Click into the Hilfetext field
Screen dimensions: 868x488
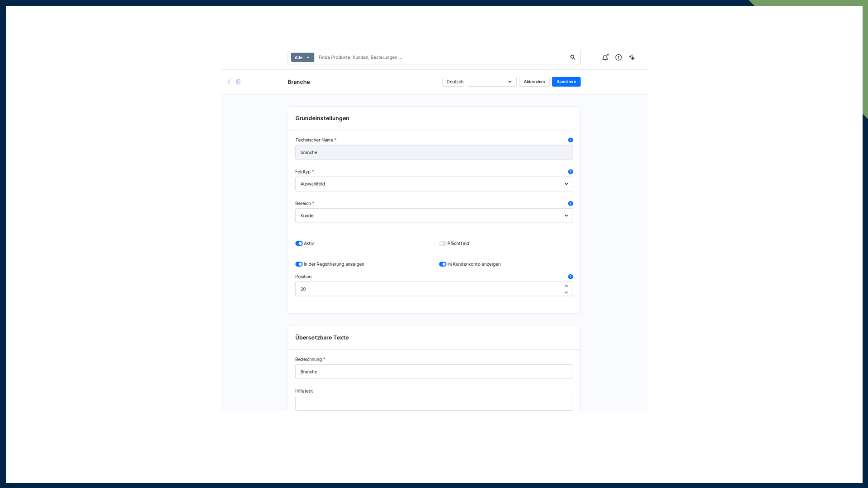[434, 404]
